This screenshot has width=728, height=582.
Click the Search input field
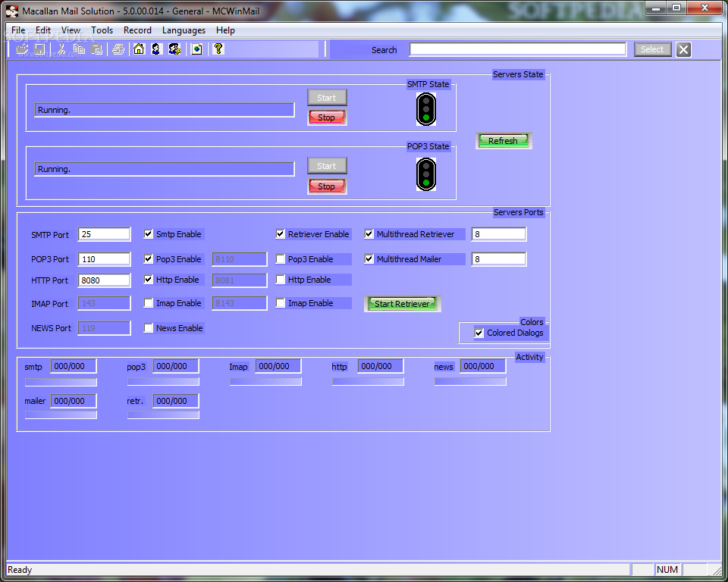(x=518, y=49)
